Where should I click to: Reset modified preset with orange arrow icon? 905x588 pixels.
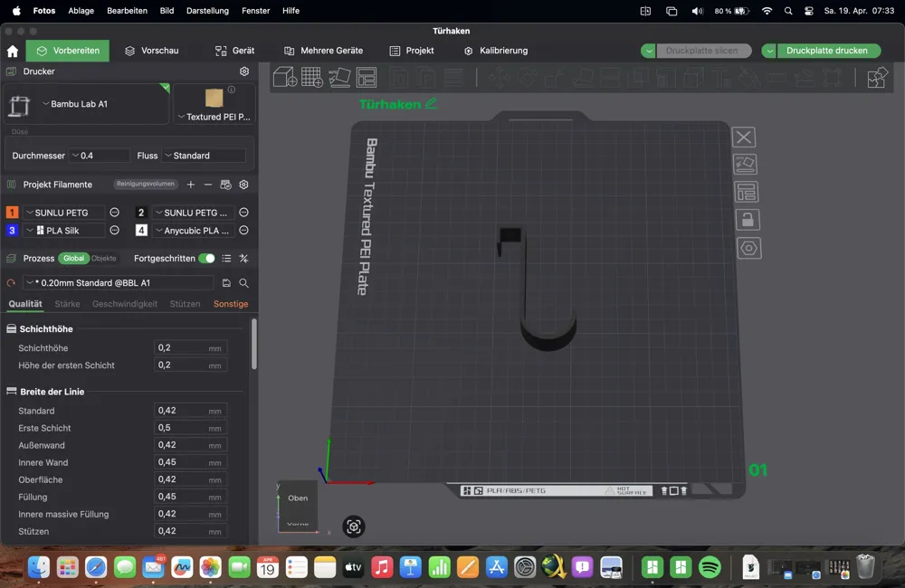click(x=11, y=283)
